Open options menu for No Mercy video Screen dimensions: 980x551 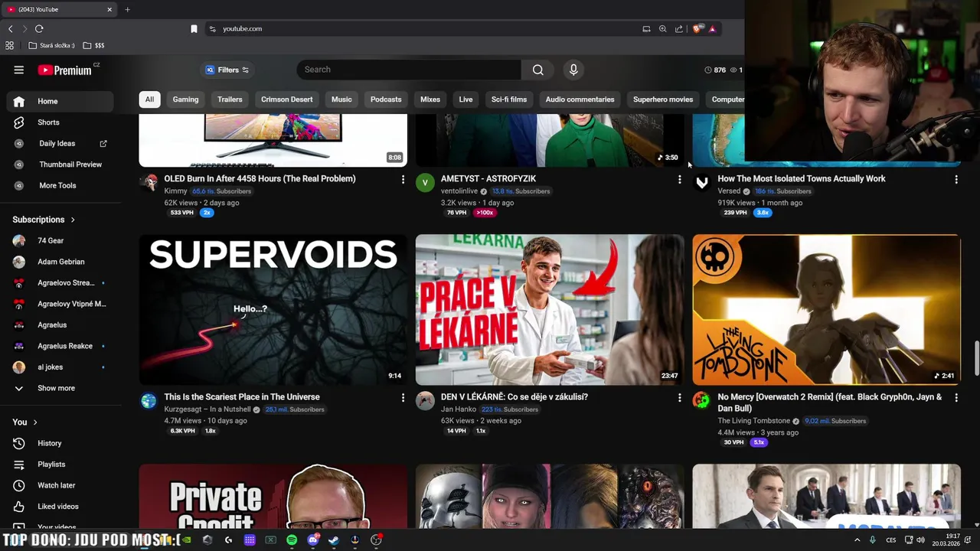click(x=955, y=397)
